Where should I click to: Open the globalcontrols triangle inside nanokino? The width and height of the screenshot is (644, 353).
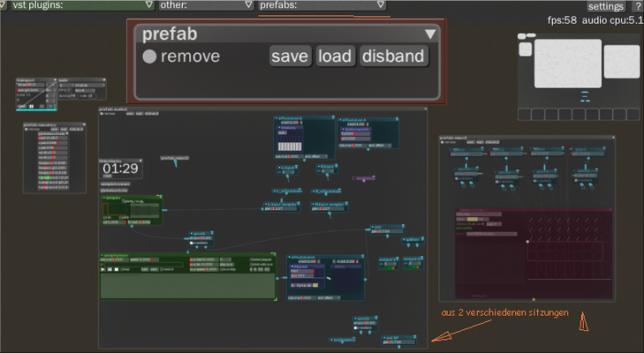pos(67,133)
